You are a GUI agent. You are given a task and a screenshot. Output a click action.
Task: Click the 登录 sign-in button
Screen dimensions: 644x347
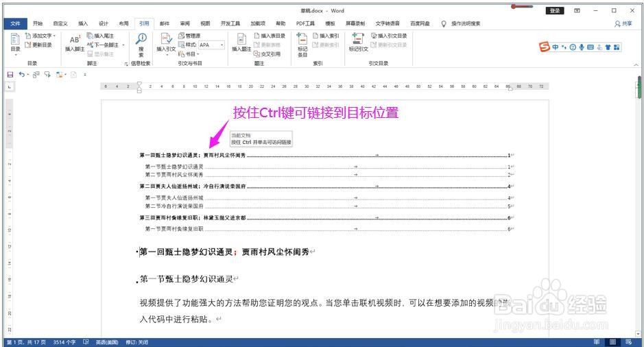pyautogui.click(x=554, y=11)
